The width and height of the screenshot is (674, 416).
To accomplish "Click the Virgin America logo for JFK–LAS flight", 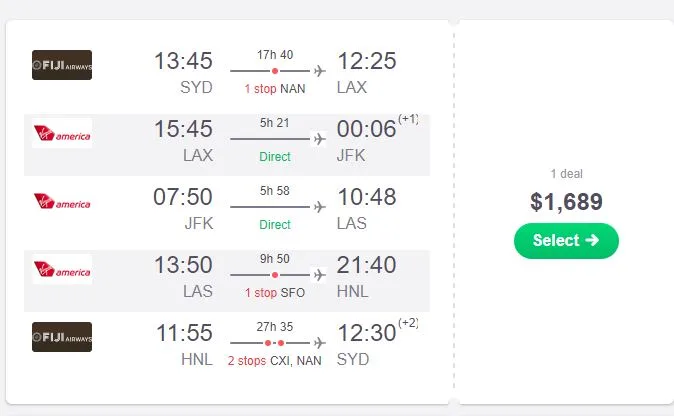I will (x=62, y=201).
